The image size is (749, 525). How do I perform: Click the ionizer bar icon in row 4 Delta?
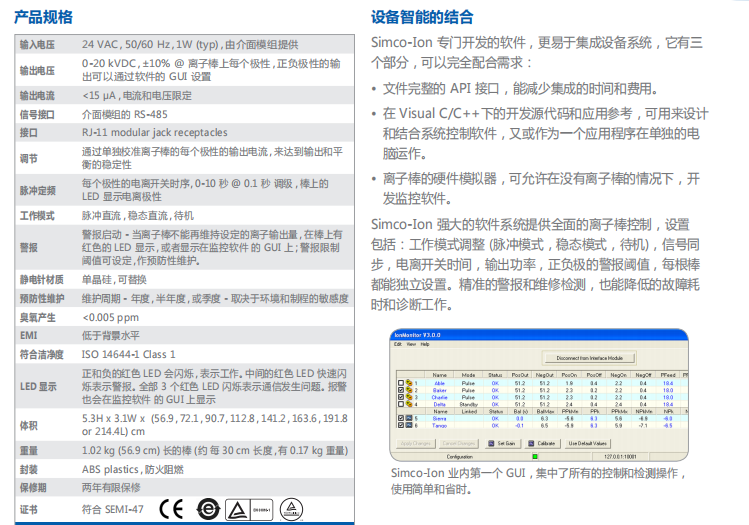tap(409, 404)
